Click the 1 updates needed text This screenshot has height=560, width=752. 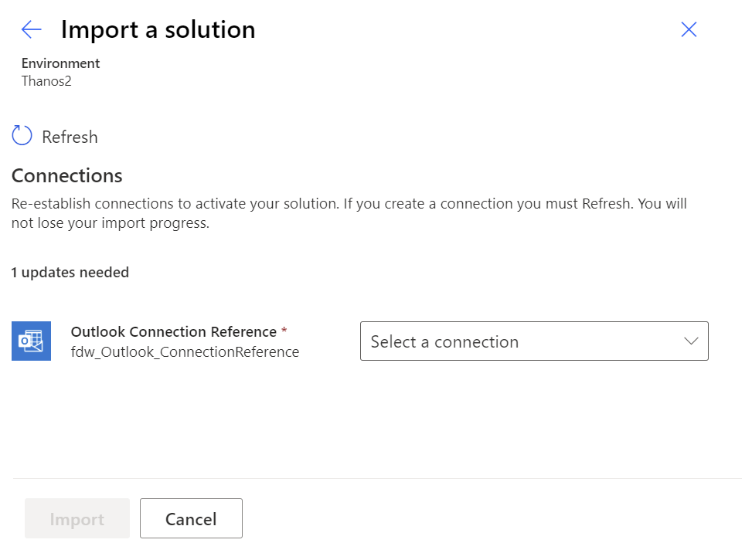[x=70, y=272]
